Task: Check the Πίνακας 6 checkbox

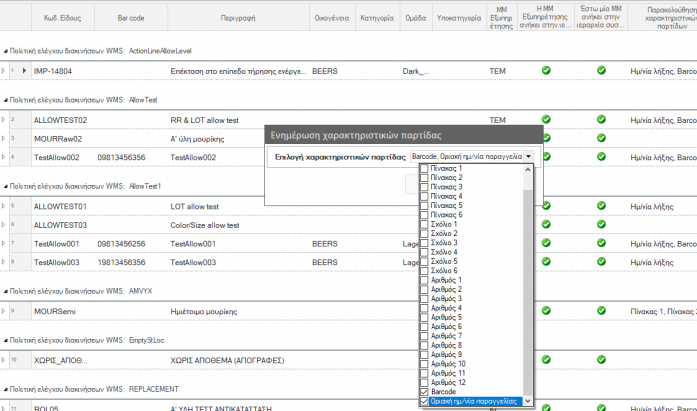Action: coord(424,215)
